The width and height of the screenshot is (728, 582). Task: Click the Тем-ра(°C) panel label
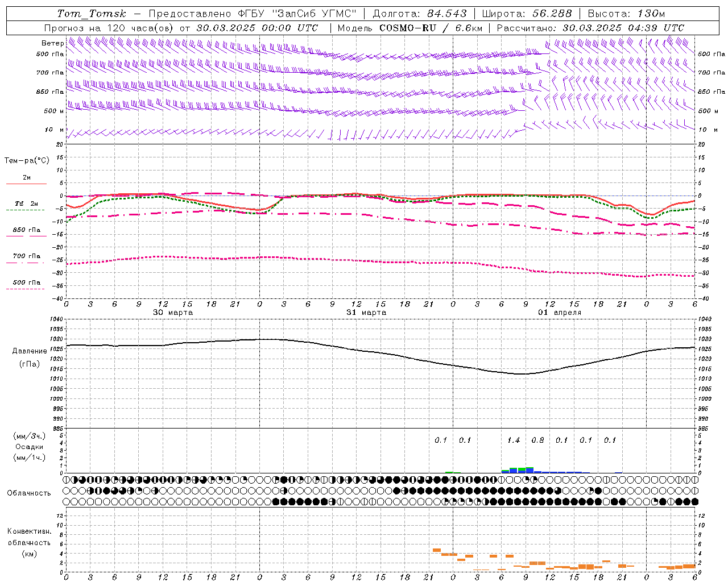tap(27, 161)
